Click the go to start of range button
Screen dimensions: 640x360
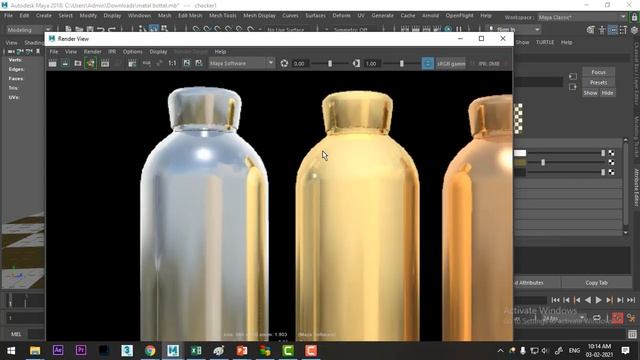point(556,300)
